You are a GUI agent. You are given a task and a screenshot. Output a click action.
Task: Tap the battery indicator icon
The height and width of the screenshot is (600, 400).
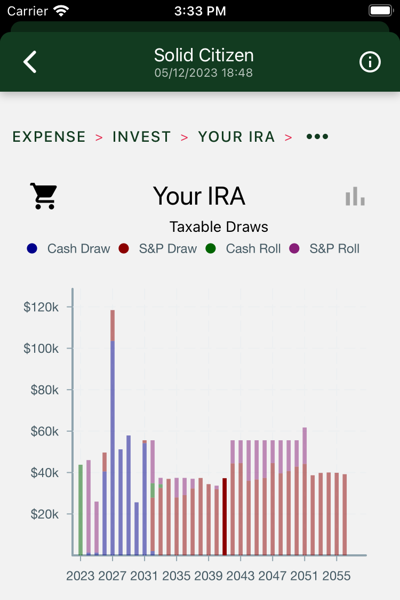(x=381, y=10)
